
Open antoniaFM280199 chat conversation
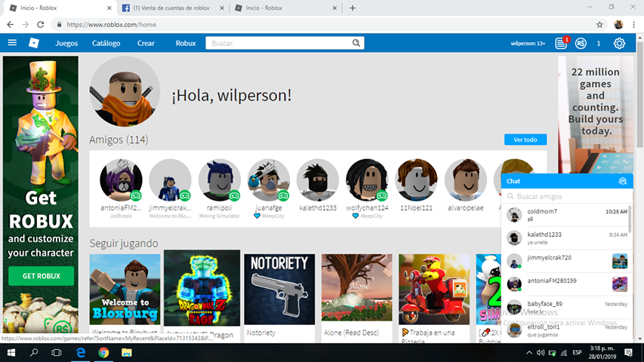[x=566, y=284]
